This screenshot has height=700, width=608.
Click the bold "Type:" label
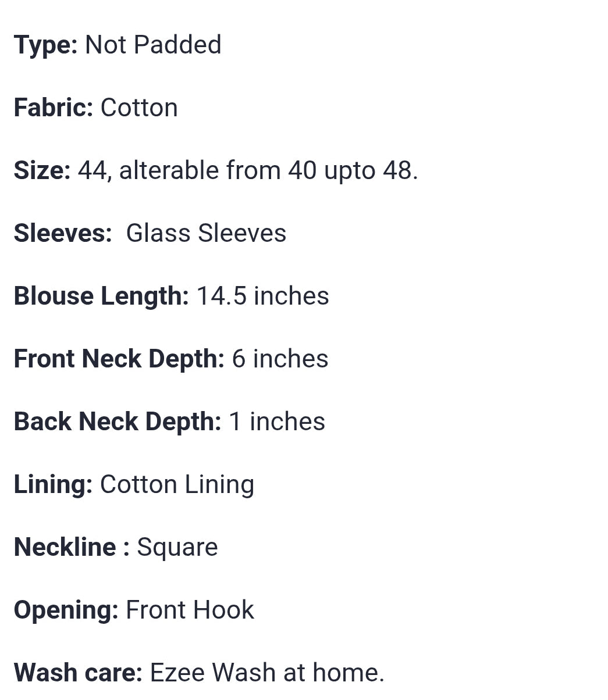coord(45,45)
